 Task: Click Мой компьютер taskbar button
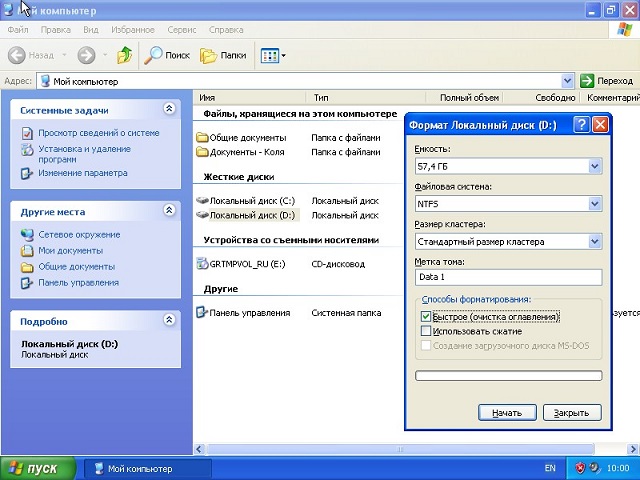(147, 469)
